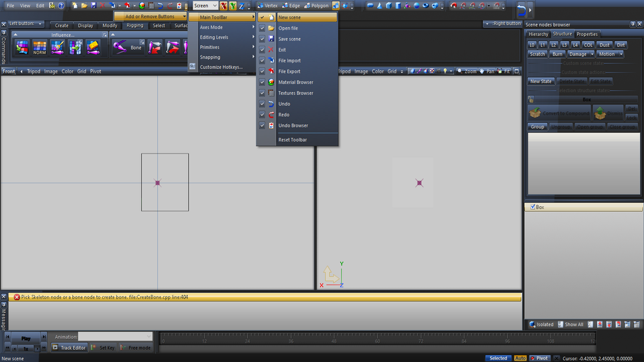
Task: Click the paint influence brush icon
Action: pos(57,48)
